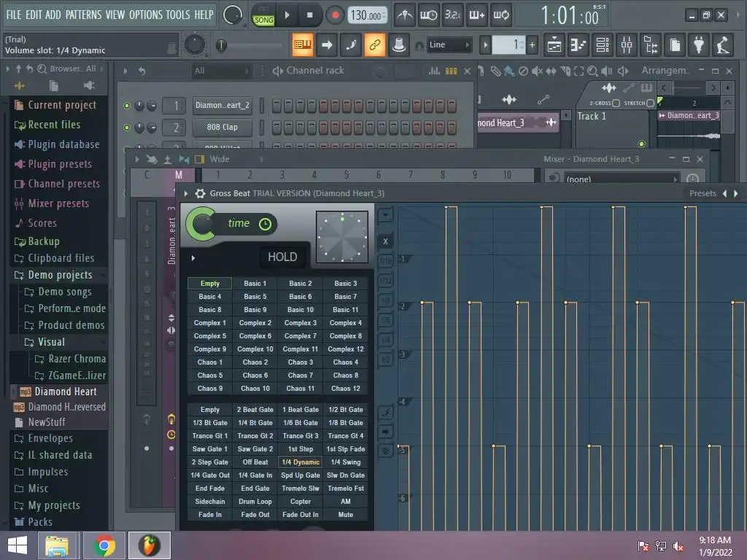The width and height of the screenshot is (747, 560).
Task: Open the mixer (none) input dropdown
Action: pos(621,179)
